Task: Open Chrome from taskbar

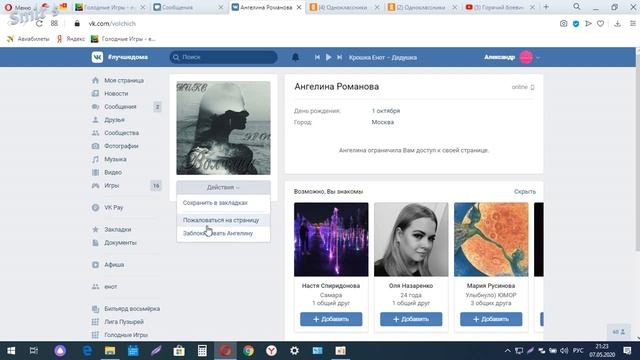Action: click(x=248, y=351)
